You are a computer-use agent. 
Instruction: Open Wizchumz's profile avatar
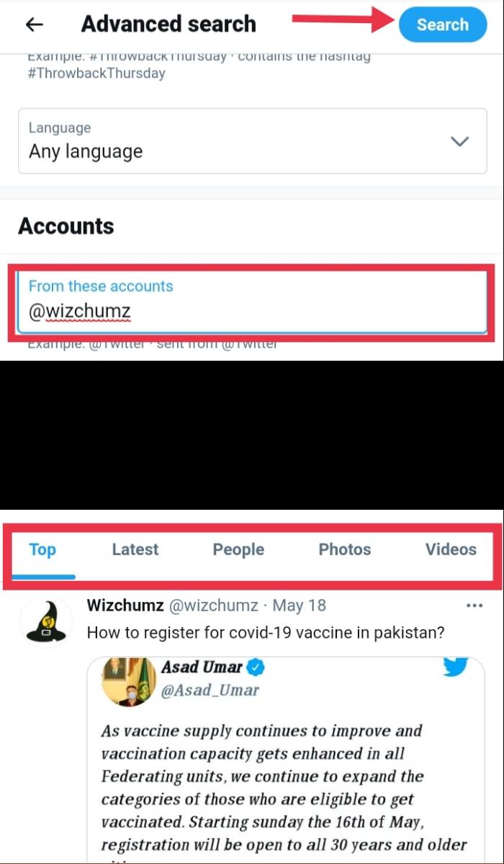45,621
